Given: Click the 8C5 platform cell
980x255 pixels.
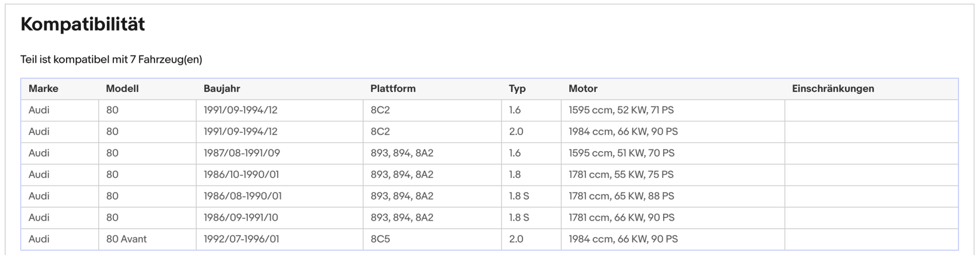Looking at the screenshot, I should click(380, 239).
